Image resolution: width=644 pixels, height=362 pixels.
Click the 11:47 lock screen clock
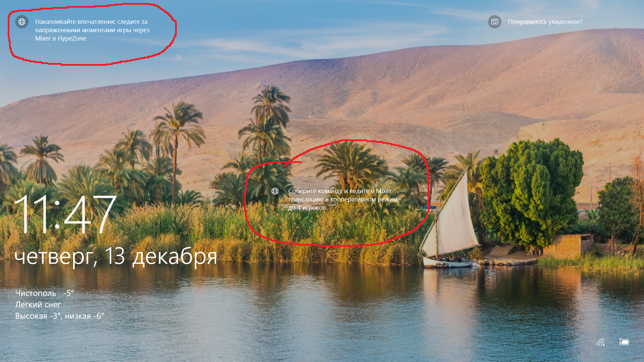click(x=65, y=215)
